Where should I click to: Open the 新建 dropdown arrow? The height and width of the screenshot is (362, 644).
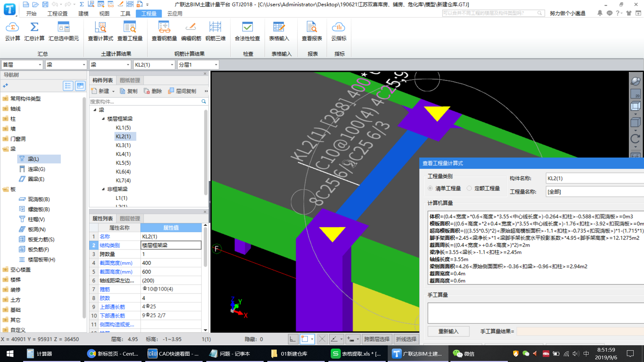click(113, 91)
